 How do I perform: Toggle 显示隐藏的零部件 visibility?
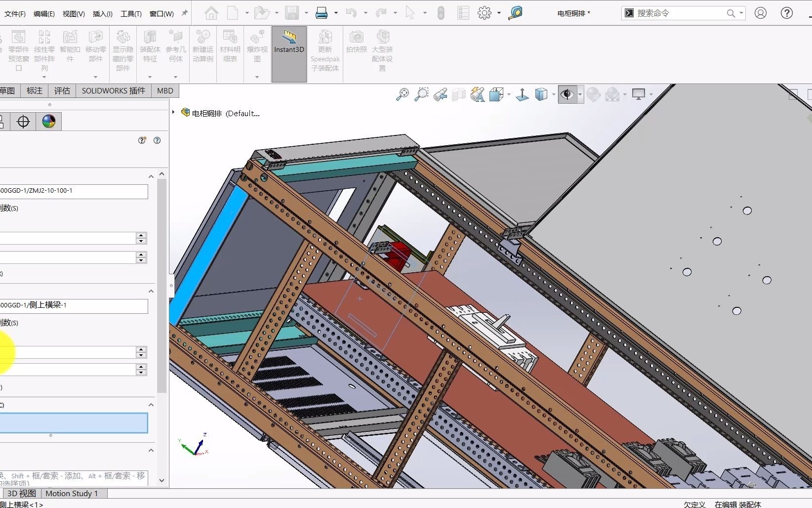coord(122,48)
